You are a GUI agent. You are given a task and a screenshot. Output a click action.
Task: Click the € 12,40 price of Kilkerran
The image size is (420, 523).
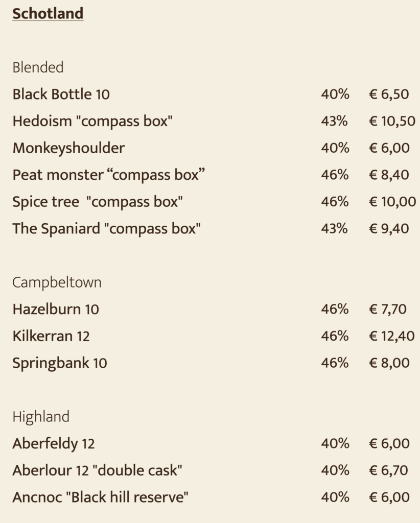coord(392,336)
